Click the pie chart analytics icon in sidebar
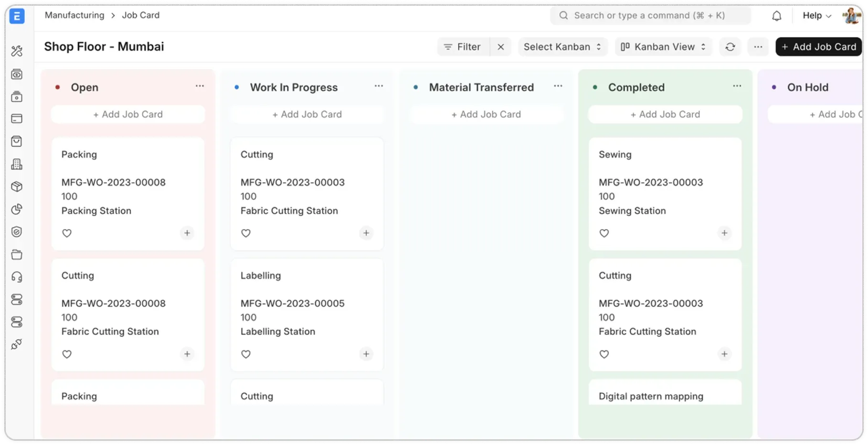Screen dimensions: 868x445 (x=17, y=209)
